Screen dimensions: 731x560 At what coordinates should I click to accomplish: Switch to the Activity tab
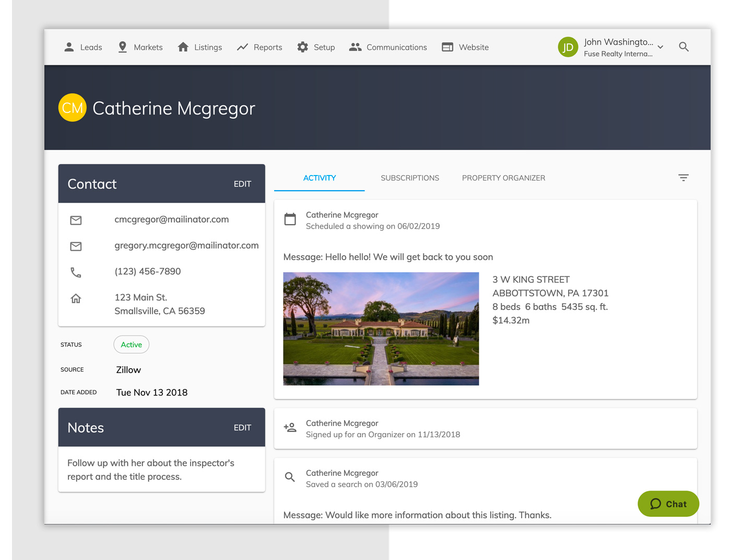[x=320, y=178]
